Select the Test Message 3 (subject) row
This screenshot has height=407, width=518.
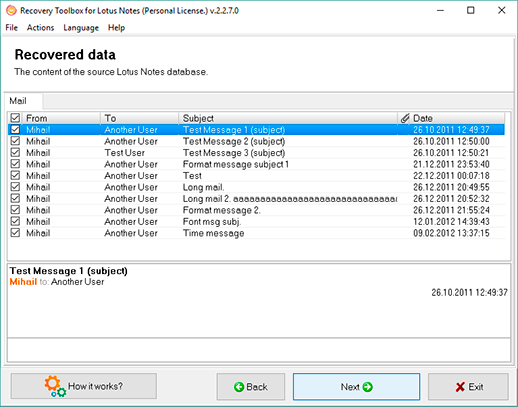[256, 153]
